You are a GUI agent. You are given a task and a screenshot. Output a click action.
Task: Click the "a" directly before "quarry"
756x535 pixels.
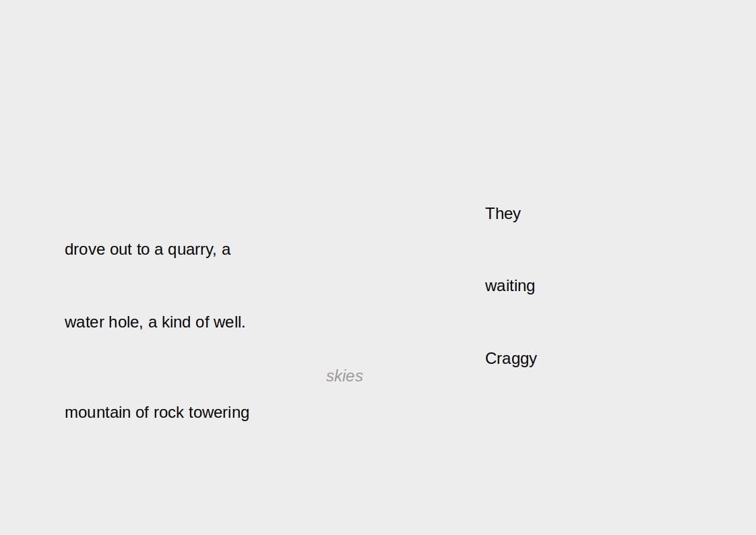[x=159, y=250]
